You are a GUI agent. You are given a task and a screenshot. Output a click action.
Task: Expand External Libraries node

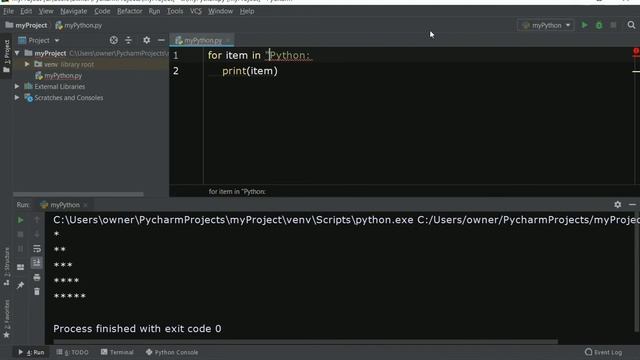click(x=17, y=87)
